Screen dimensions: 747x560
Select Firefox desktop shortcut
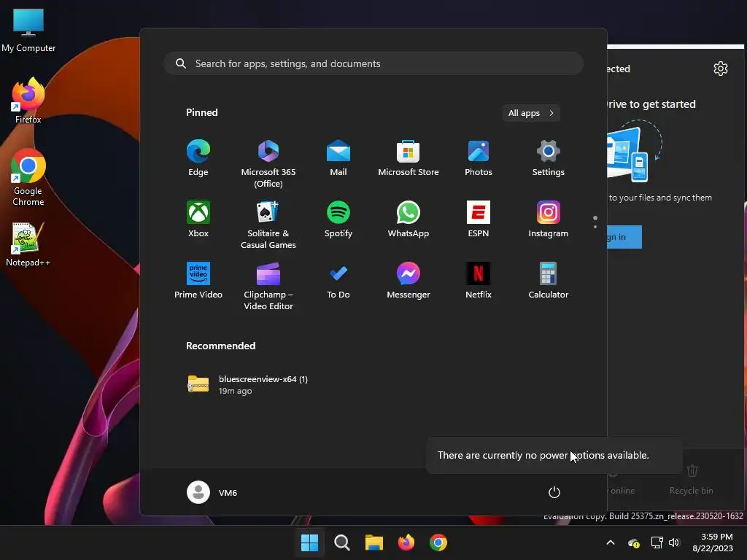[28, 101]
